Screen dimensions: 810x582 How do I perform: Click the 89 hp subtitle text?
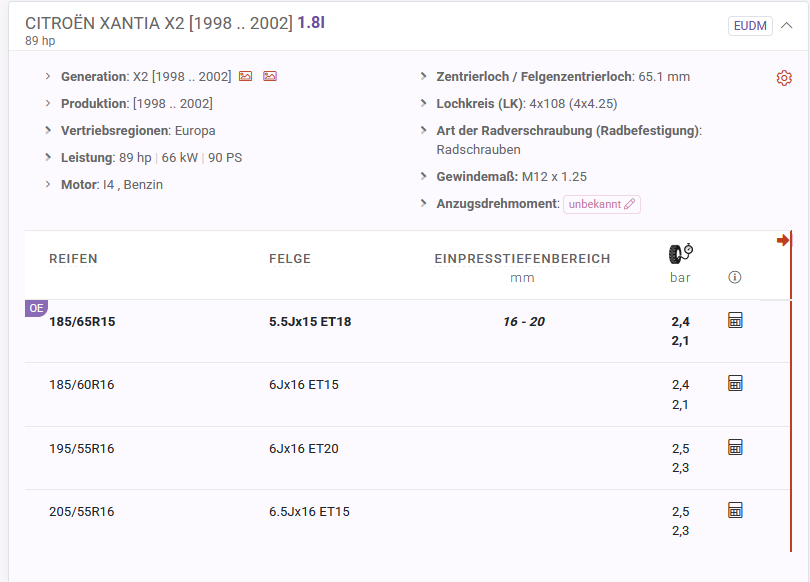(40, 41)
